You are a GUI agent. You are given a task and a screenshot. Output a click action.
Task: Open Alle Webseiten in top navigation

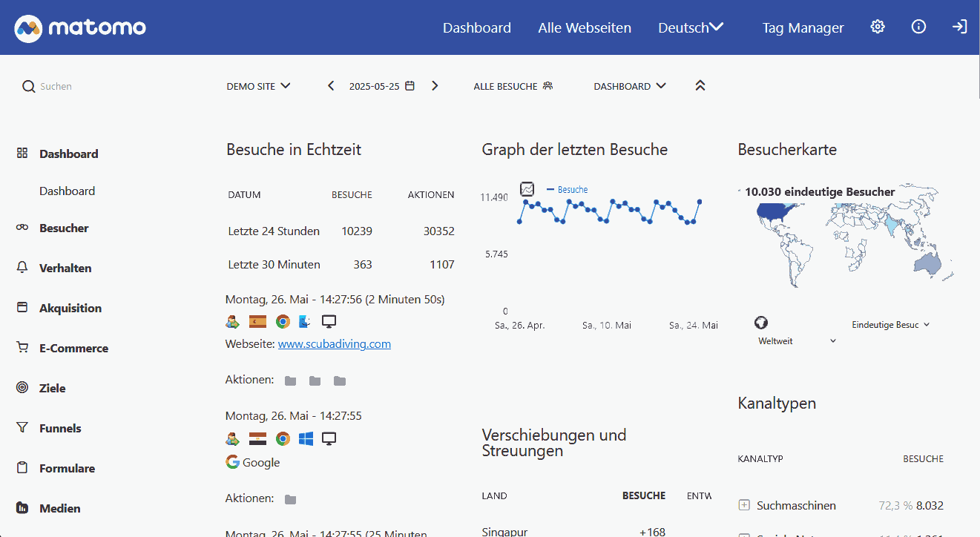[x=585, y=27]
